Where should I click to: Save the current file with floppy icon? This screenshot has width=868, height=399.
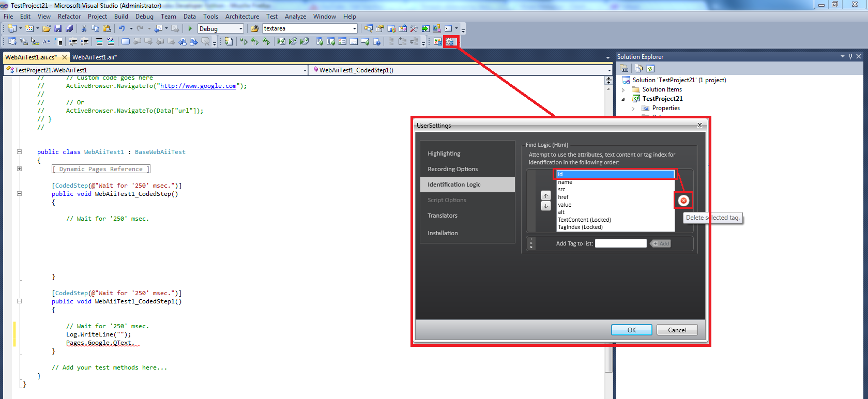pyautogui.click(x=58, y=28)
